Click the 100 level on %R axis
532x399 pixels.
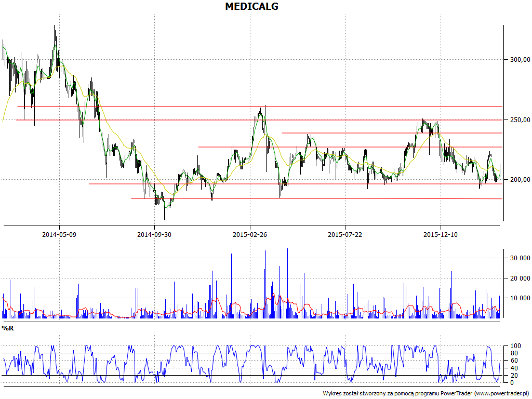[515, 345]
